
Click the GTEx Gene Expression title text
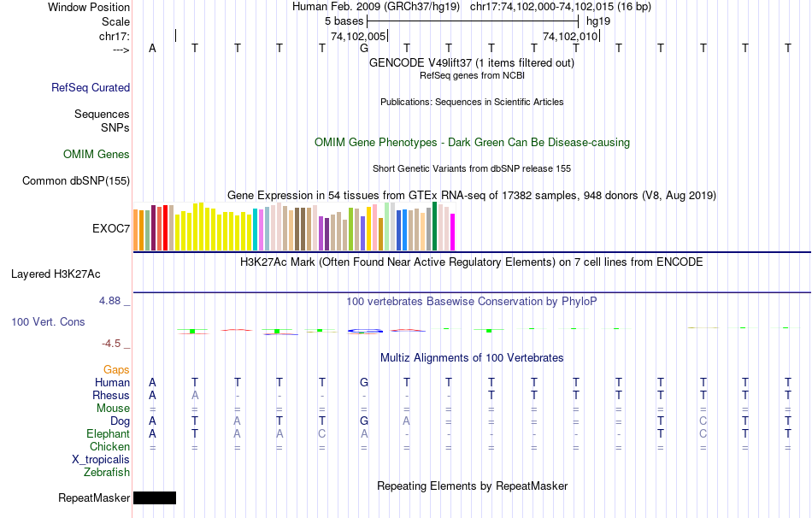pyautogui.click(x=472, y=195)
